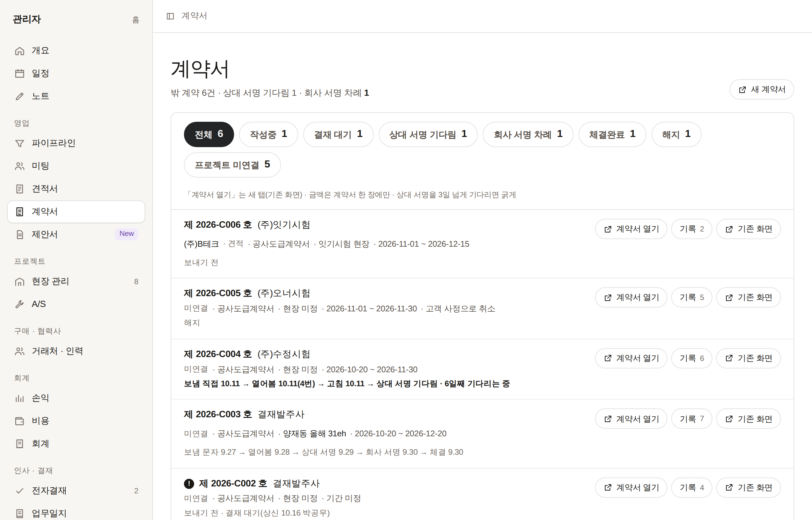Filter by 상대 서명 기다림
Image resolution: width=812 pixels, height=520 pixels.
coord(428,134)
